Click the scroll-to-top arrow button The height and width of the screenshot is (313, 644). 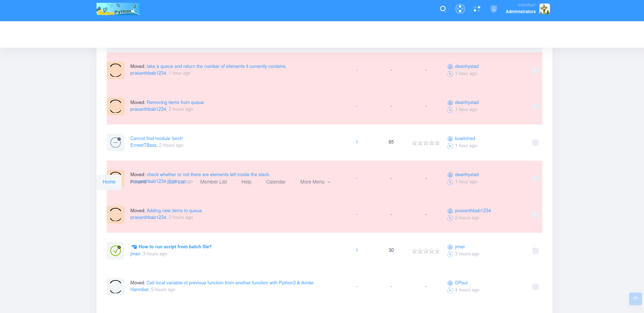pos(635,298)
